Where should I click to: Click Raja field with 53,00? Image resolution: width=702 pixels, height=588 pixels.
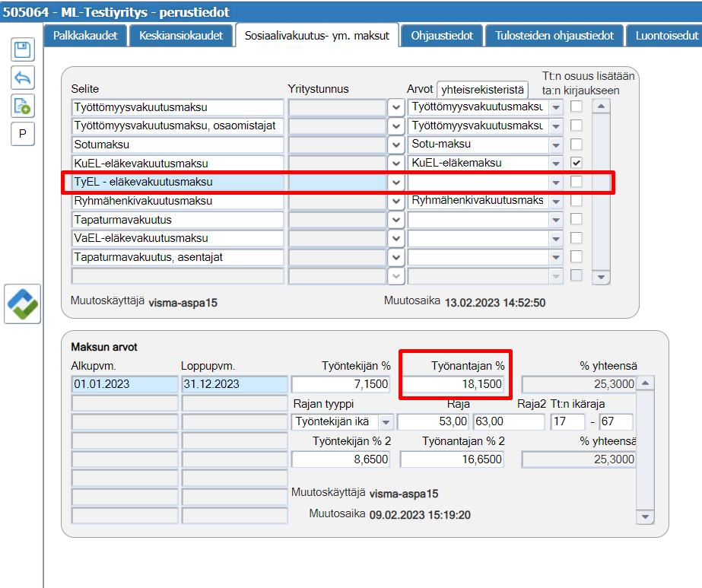coord(433,422)
